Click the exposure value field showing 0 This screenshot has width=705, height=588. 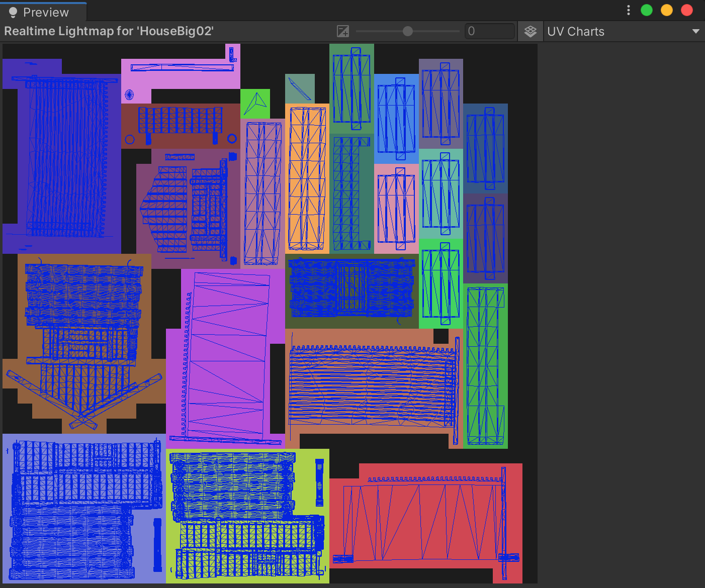point(489,32)
